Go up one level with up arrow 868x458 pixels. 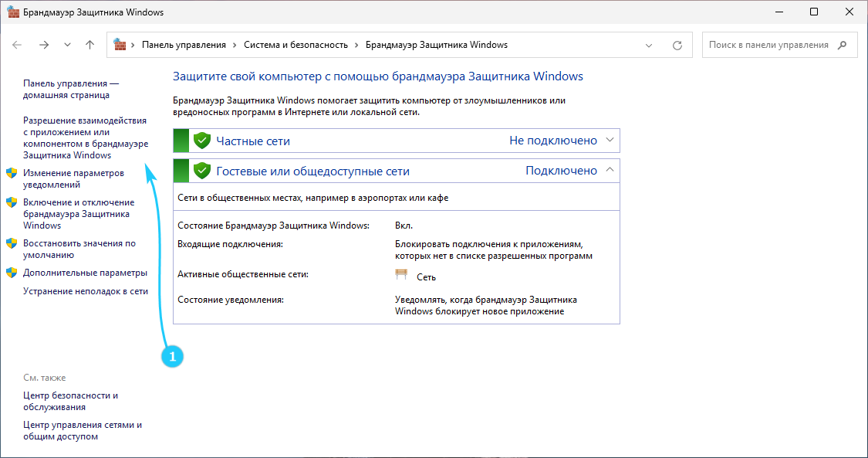[90, 45]
